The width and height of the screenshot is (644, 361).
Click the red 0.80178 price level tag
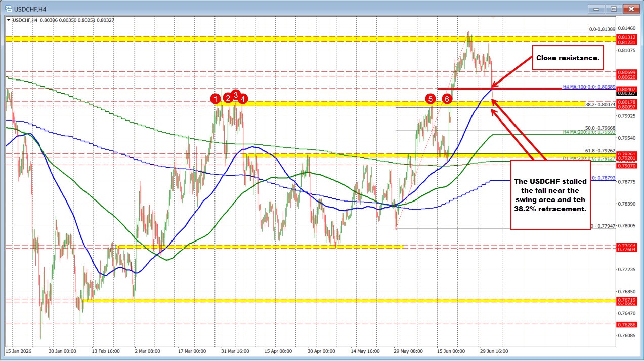(626, 102)
